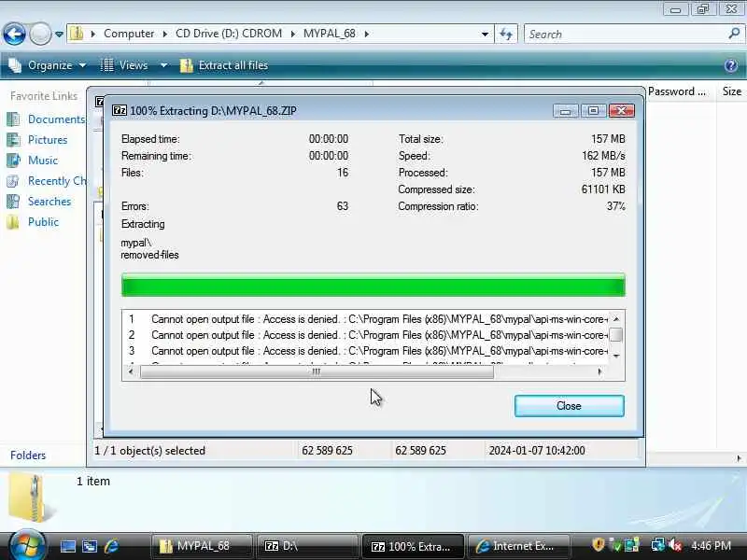Viewport: 747px width, 560px height.
Task: Click the 7-Zip icon in extraction title bar
Action: 120,110
